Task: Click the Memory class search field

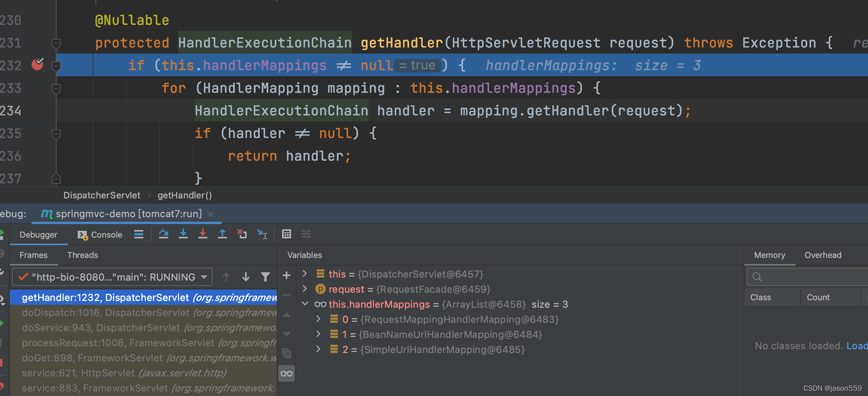Action: click(x=808, y=277)
